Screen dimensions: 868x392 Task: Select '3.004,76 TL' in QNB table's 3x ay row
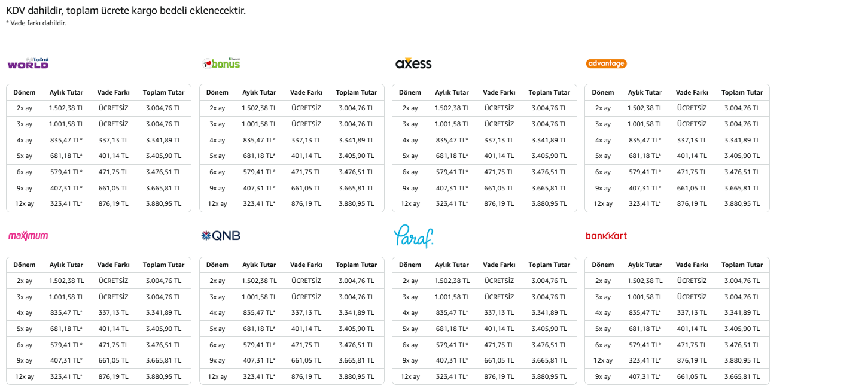(x=357, y=297)
